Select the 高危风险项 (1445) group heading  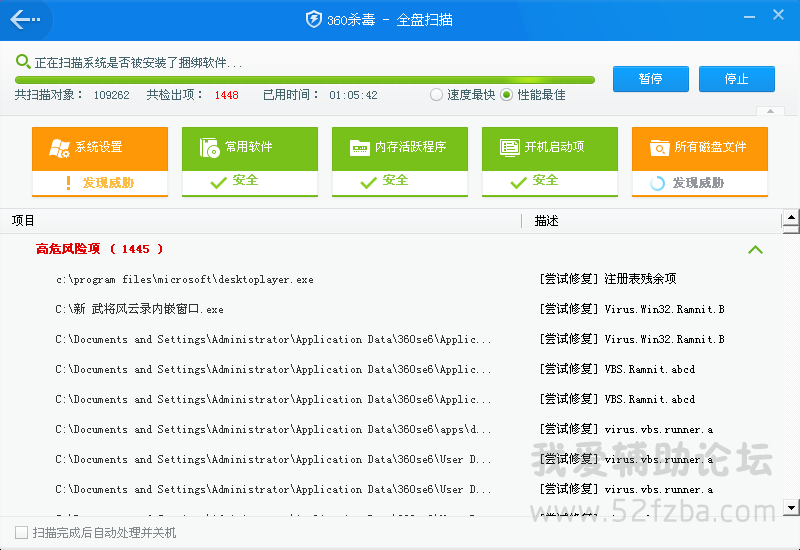click(x=99, y=249)
